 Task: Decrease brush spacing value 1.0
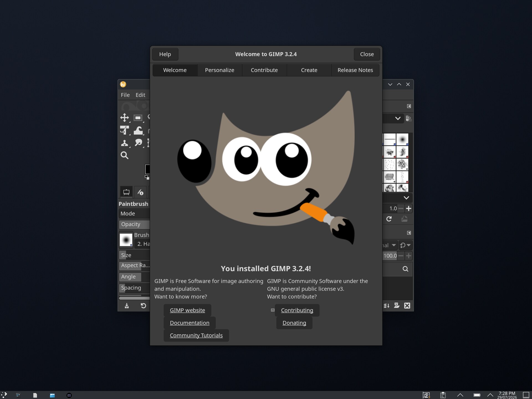401,208
